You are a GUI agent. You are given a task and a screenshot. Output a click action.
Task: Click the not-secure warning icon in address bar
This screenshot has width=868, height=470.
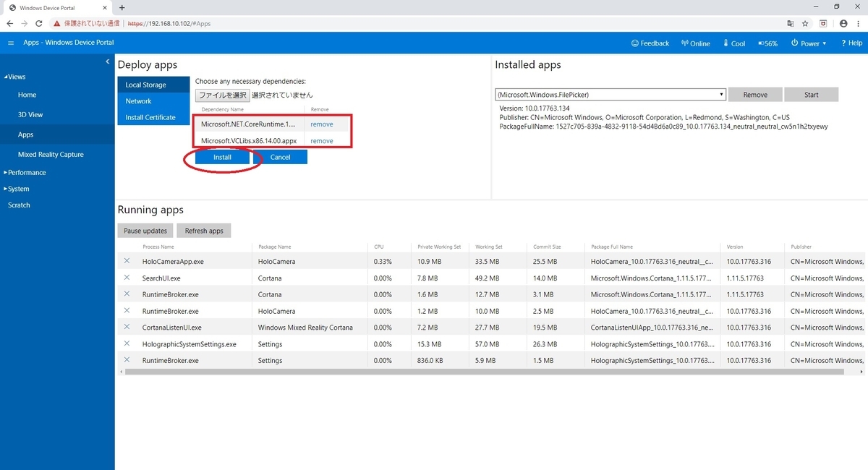coord(57,23)
